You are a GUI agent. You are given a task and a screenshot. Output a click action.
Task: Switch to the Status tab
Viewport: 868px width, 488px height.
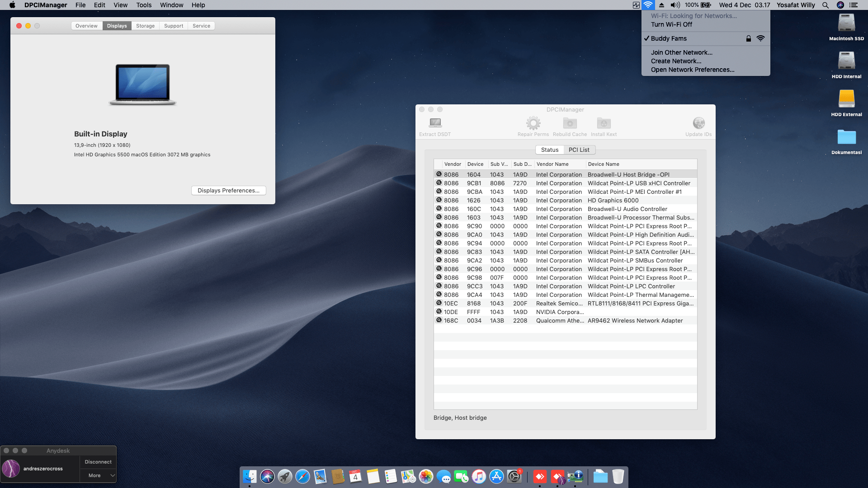coord(549,150)
